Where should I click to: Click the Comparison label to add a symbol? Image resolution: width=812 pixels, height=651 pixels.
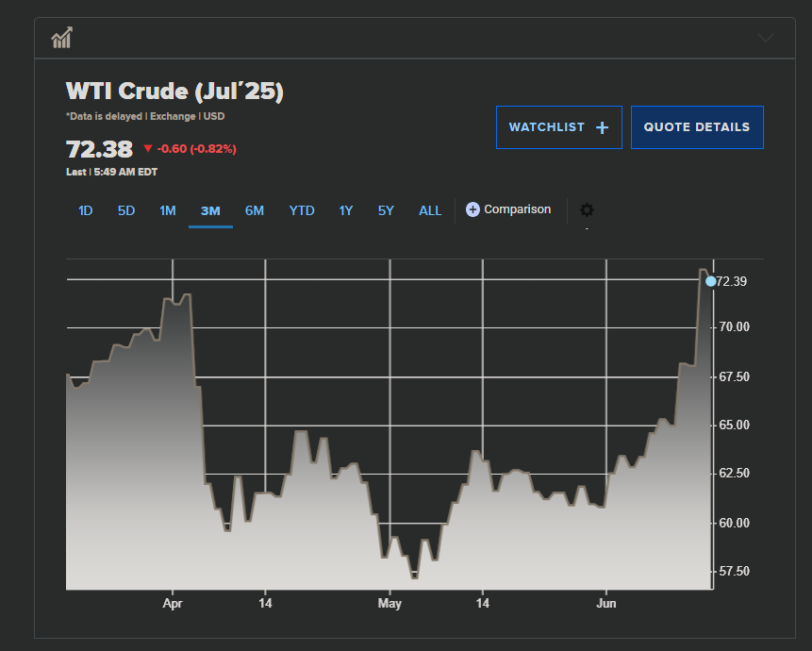pos(517,209)
